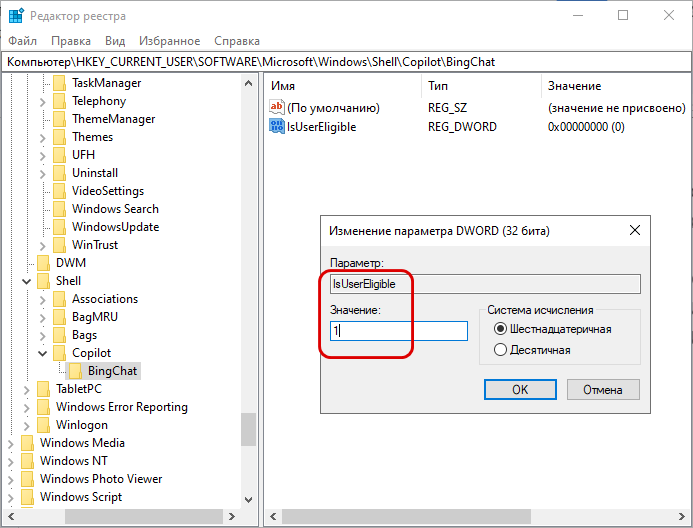Click the Windows Error Reporting folder icon

pos(43,407)
